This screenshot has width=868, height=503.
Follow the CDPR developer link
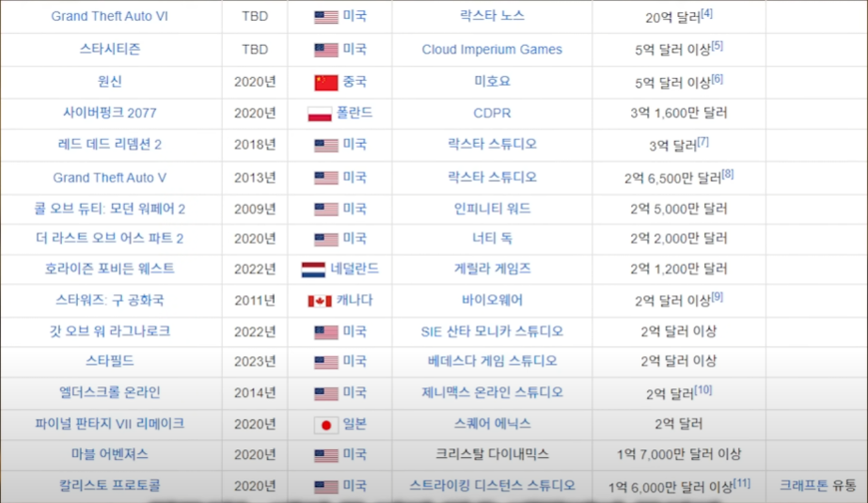tap(492, 114)
